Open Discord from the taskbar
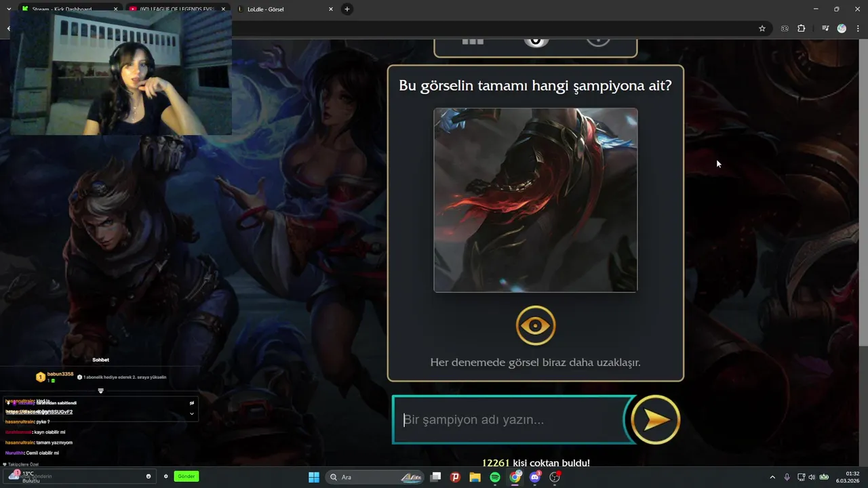 click(x=535, y=477)
